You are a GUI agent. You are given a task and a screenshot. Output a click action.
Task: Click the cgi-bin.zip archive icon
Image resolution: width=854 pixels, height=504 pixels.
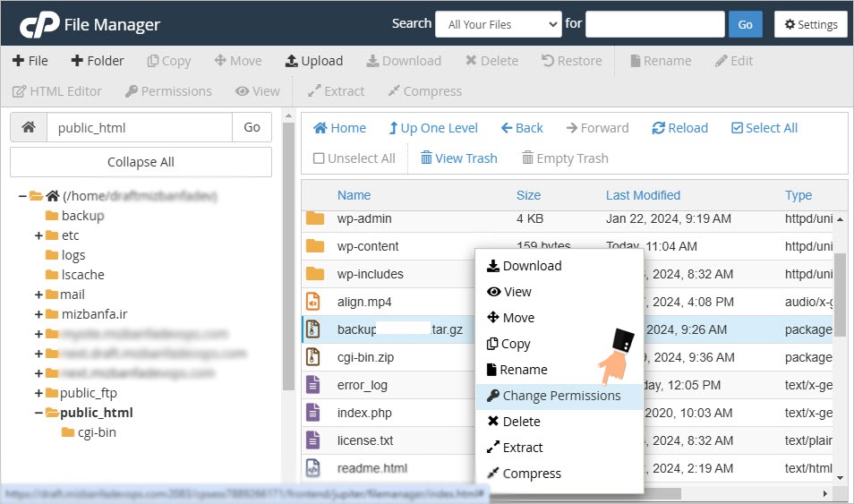coord(313,357)
